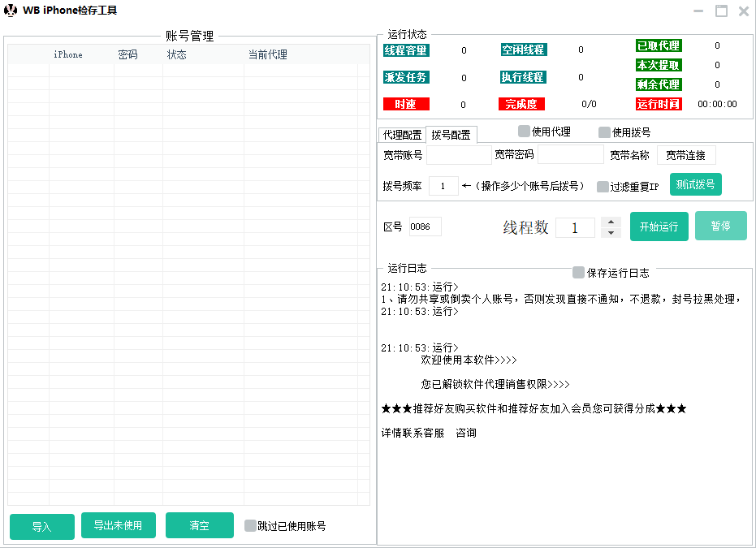Decrease thread count with down arrow

pyautogui.click(x=611, y=233)
